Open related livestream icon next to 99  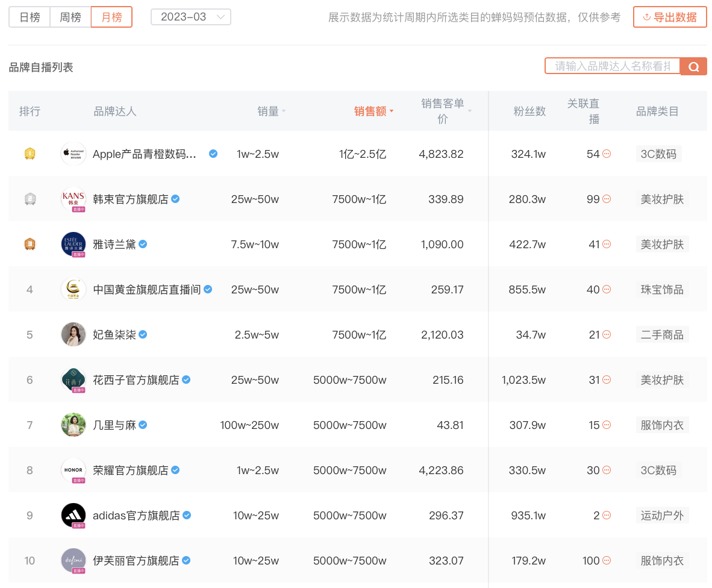coord(606,199)
